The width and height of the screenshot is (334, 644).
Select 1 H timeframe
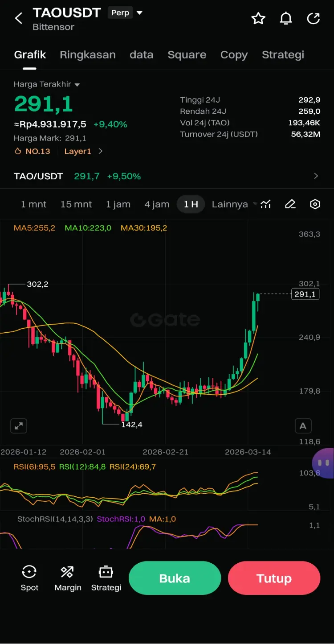(191, 204)
